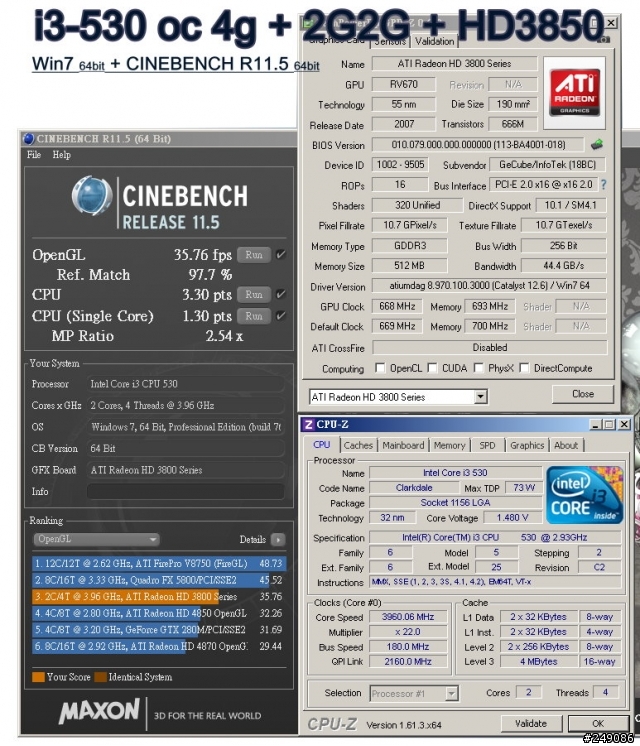Open the Help menu in Cinebench

[x=61, y=155]
